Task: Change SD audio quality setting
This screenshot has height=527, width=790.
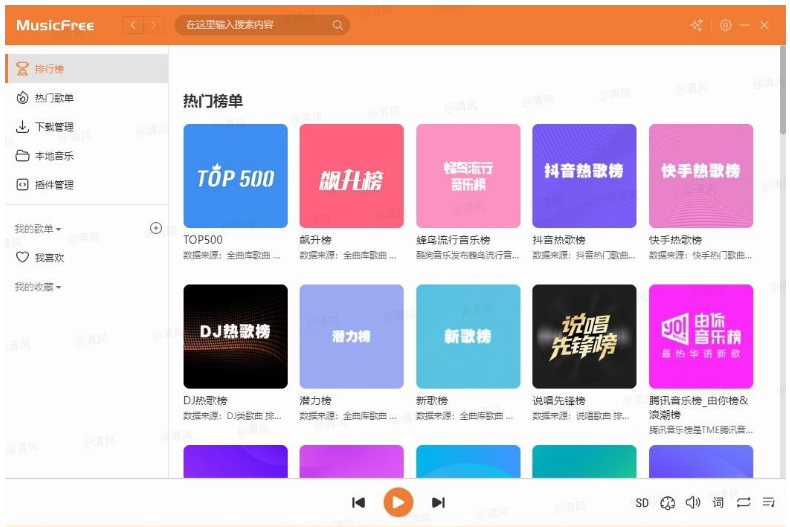Action: pos(642,503)
